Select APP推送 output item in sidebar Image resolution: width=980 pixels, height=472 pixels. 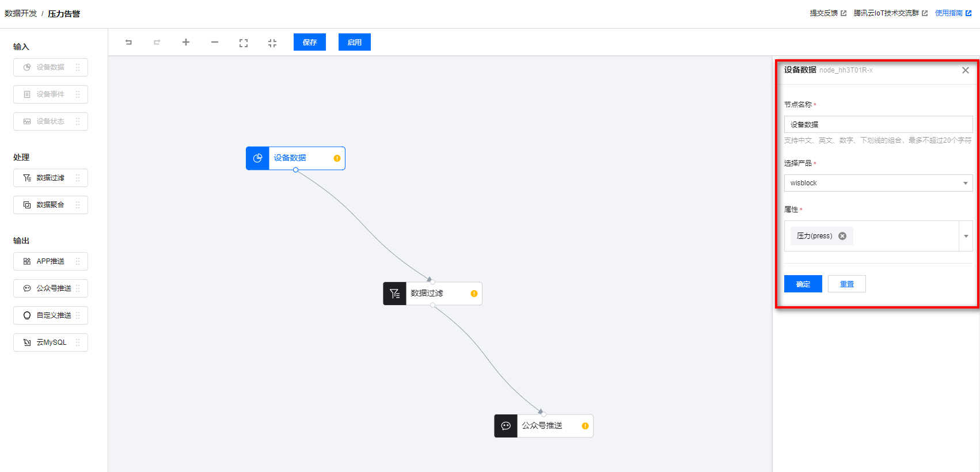(51, 261)
